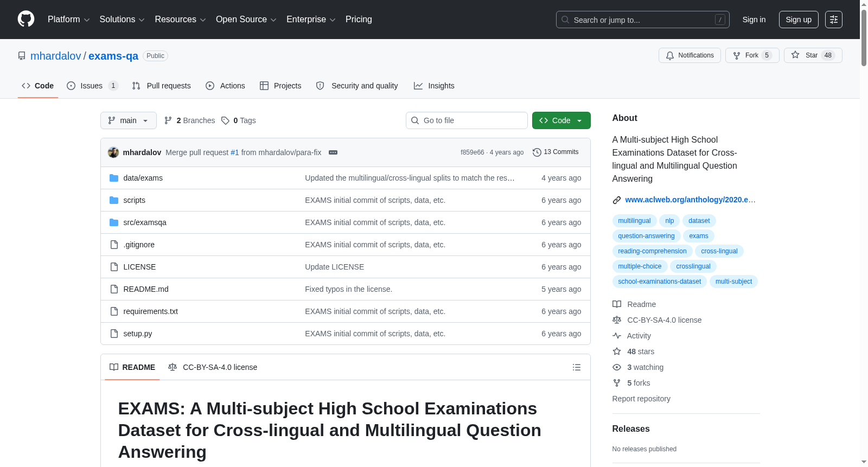Open the main branch selector

pyautogui.click(x=129, y=120)
